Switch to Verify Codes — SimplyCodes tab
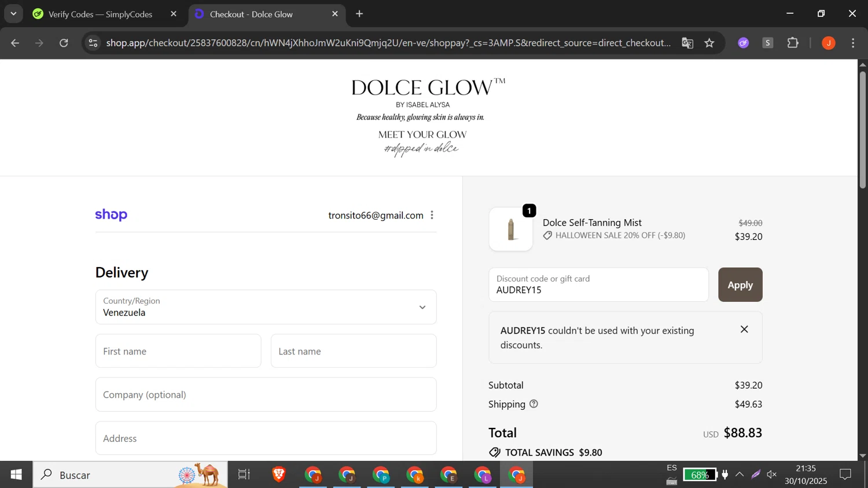The image size is (868, 488). [100, 14]
